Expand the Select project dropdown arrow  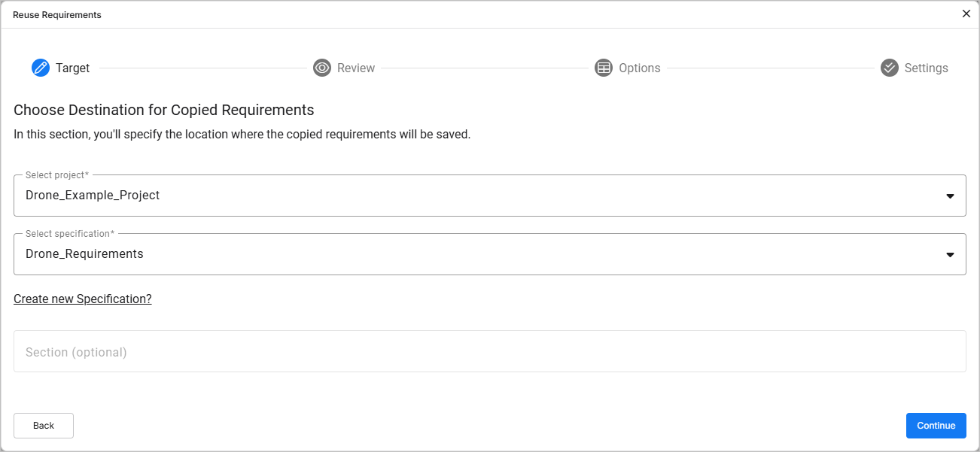tap(950, 196)
